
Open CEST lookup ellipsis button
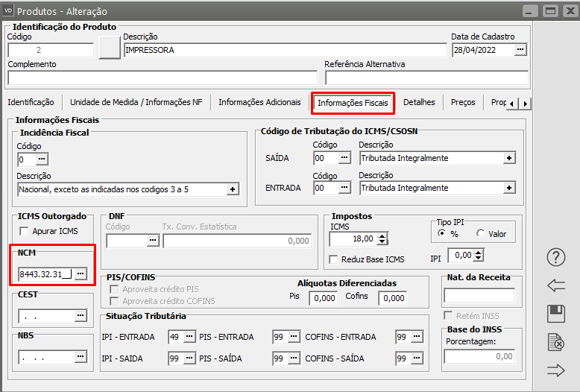coord(81,316)
